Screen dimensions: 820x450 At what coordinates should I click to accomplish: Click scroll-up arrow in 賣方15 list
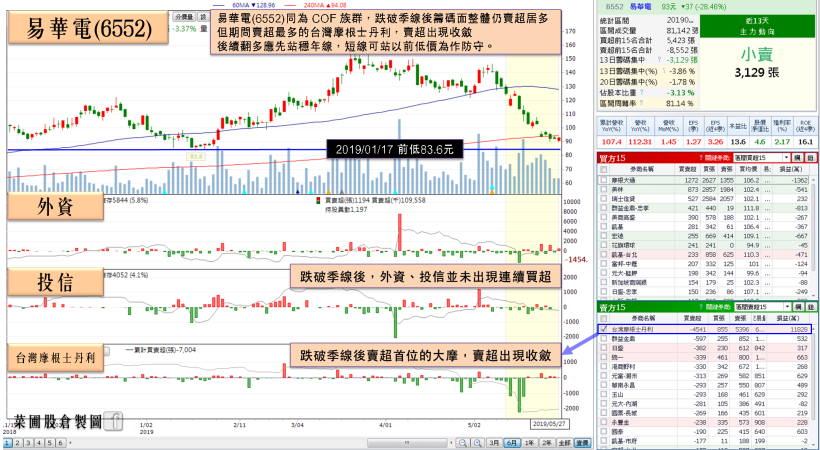(x=813, y=329)
